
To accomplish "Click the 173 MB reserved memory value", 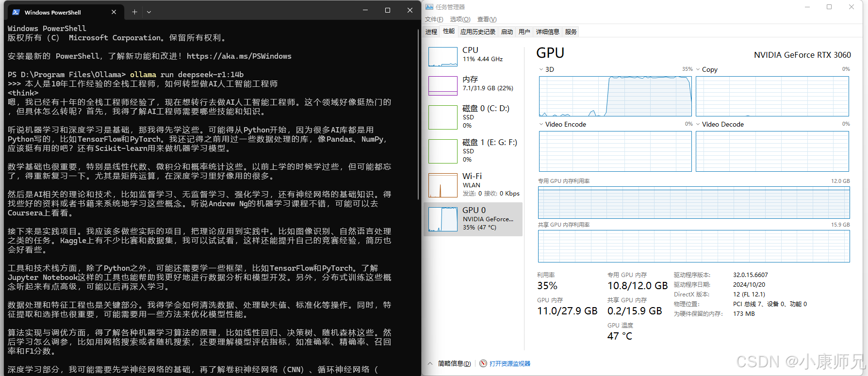I will coord(744,314).
